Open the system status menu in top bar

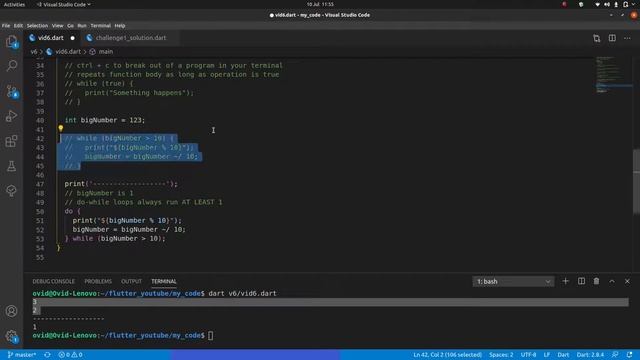coord(615,4)
